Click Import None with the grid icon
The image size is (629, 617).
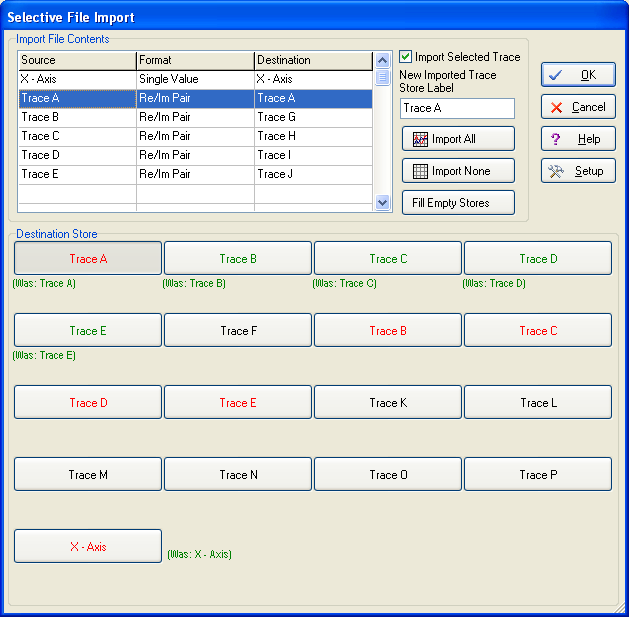click(x=458, y=171)
